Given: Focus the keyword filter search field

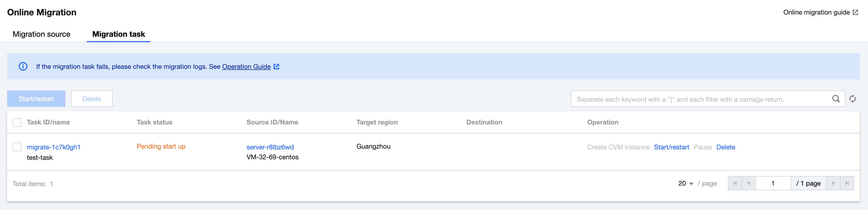Looking at the screenshot, I should click(701, 99).
